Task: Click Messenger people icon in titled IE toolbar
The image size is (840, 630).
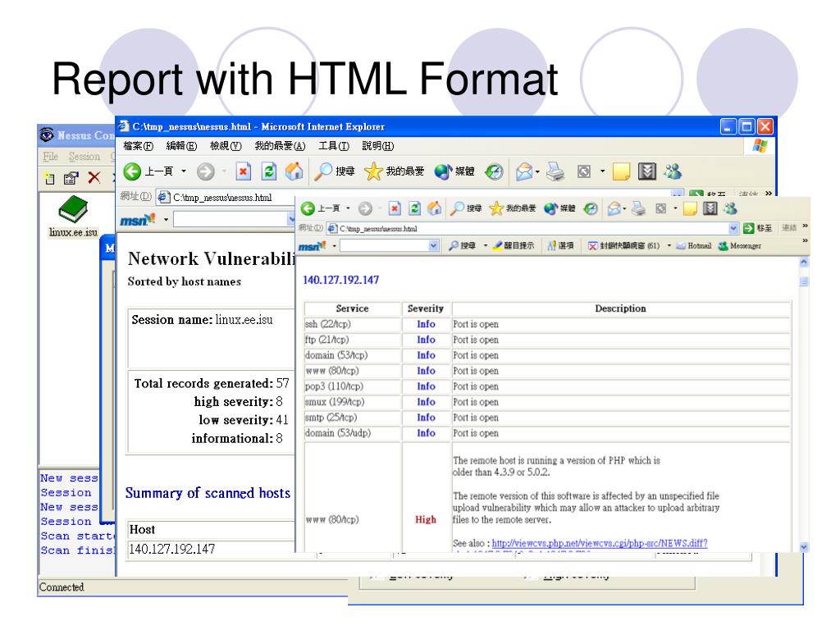Action: point(673,171)
